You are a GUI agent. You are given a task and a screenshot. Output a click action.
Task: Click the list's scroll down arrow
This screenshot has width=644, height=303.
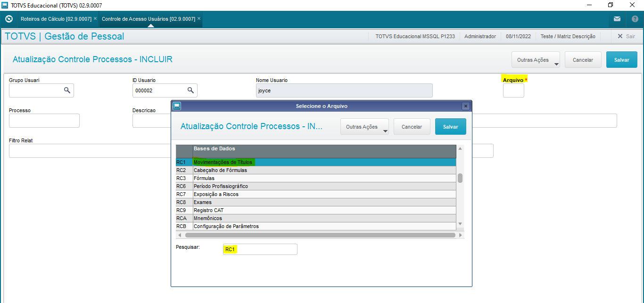tap(460, 223)
